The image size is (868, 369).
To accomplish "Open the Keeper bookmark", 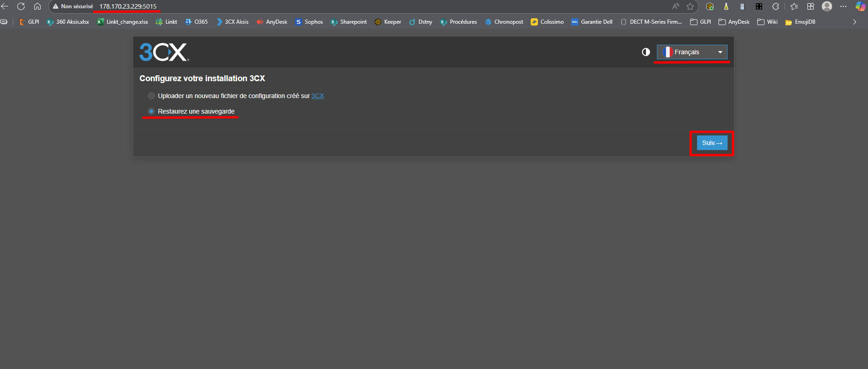I will 388,22.
